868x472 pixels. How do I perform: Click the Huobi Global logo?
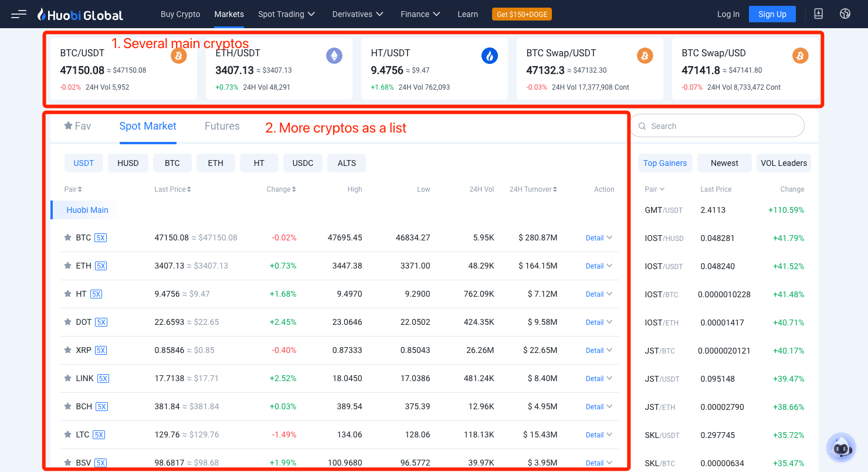click(x=80, y=15)
